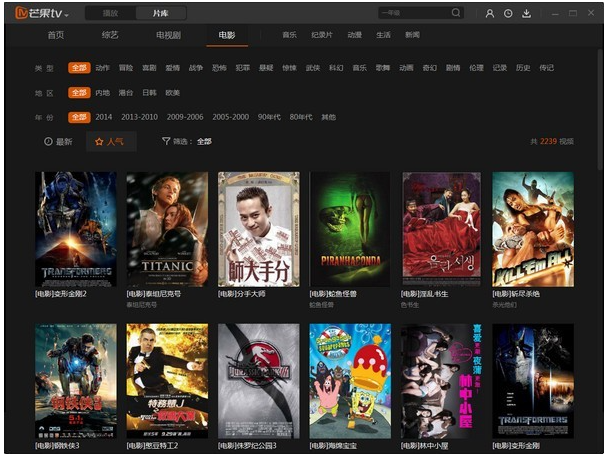Open the 综艺 category tab
The width and height of the screenshot is (606, 454).
[110, 35]
